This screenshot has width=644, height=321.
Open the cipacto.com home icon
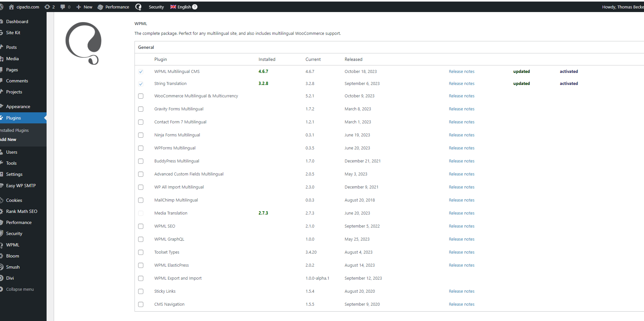click(11, 7)
